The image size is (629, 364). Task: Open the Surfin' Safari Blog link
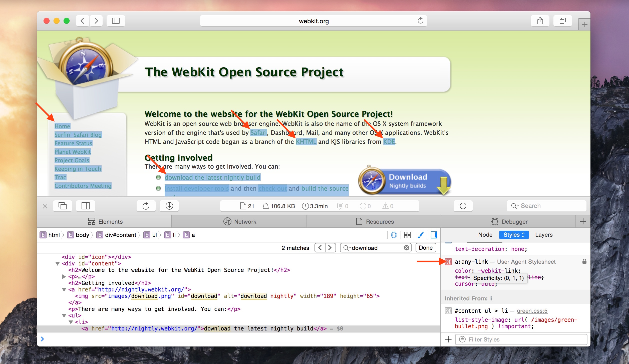pyautogui.click(x=78, y=135)
